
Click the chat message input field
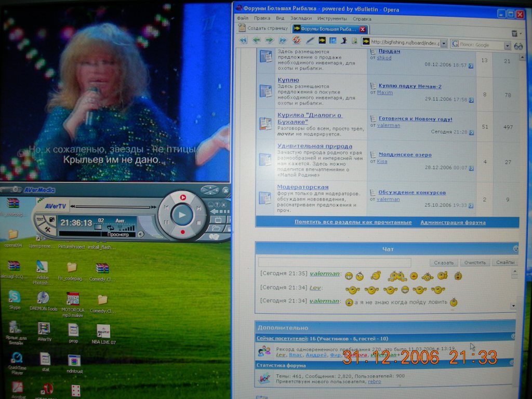point(335,262)
